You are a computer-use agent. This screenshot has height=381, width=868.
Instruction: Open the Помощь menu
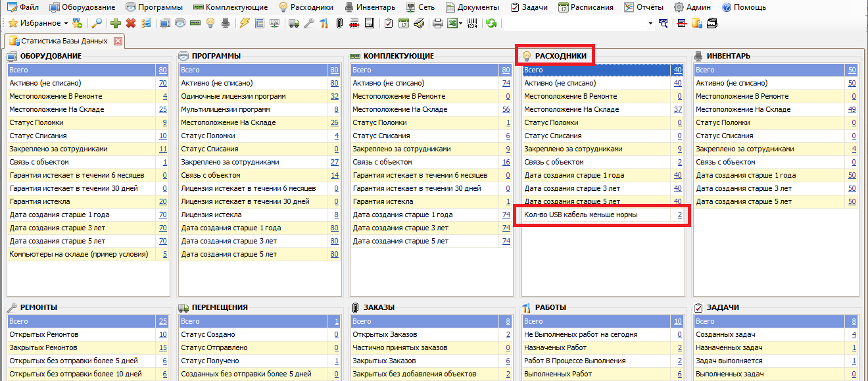pyautogui.click(x=743, y=7)
